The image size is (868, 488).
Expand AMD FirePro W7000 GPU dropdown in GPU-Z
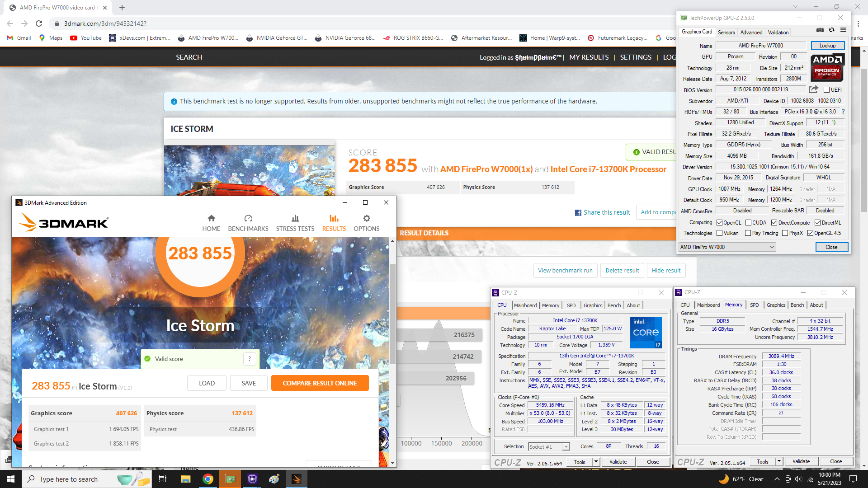coord(727,247)
